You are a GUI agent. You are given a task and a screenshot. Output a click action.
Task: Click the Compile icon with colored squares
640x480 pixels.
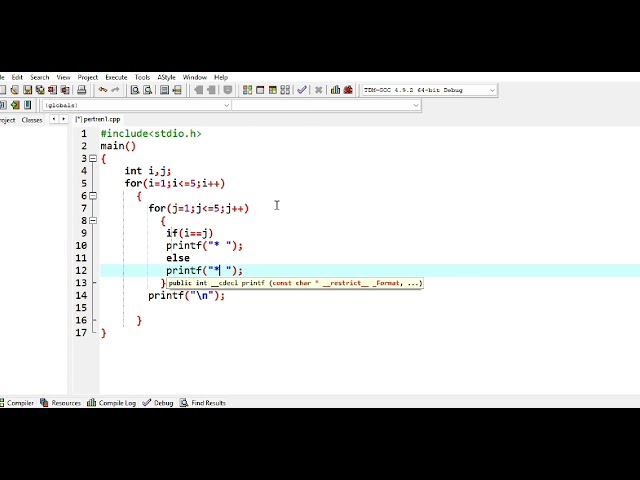(x=247, y=90)
